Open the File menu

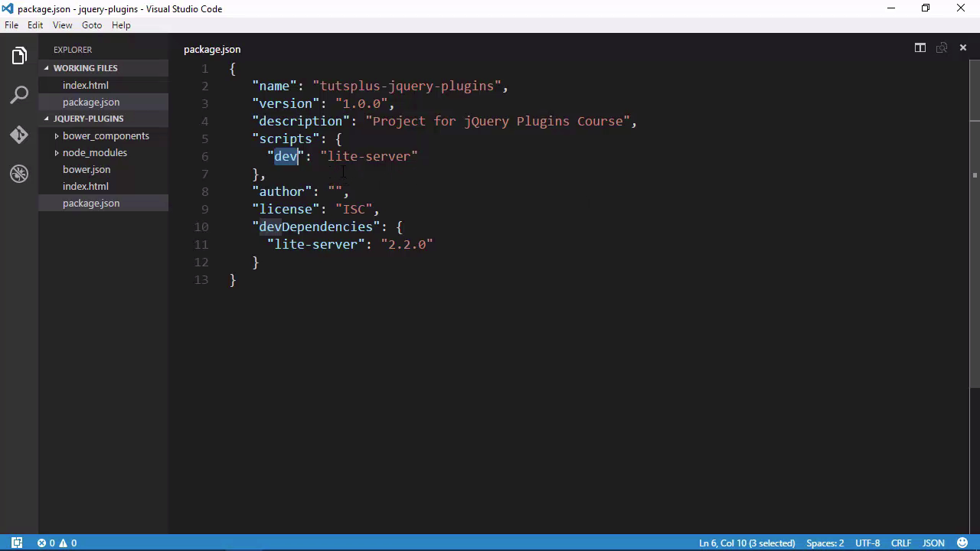click(x=11, y=25)
